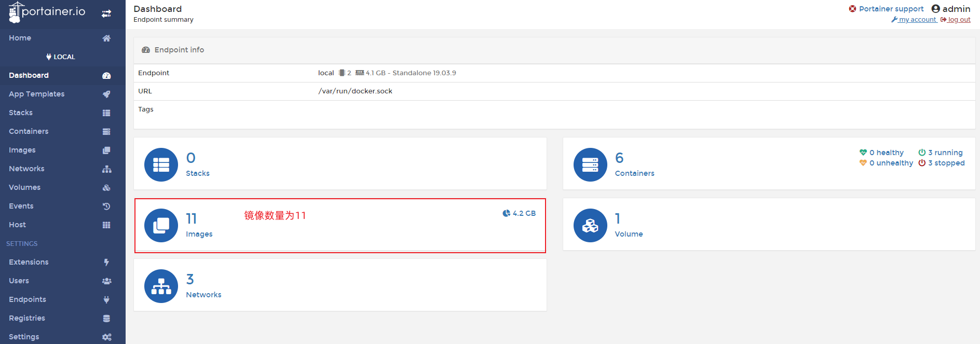
Task: Select Dashboard in the sidebar
Action: 63,75
